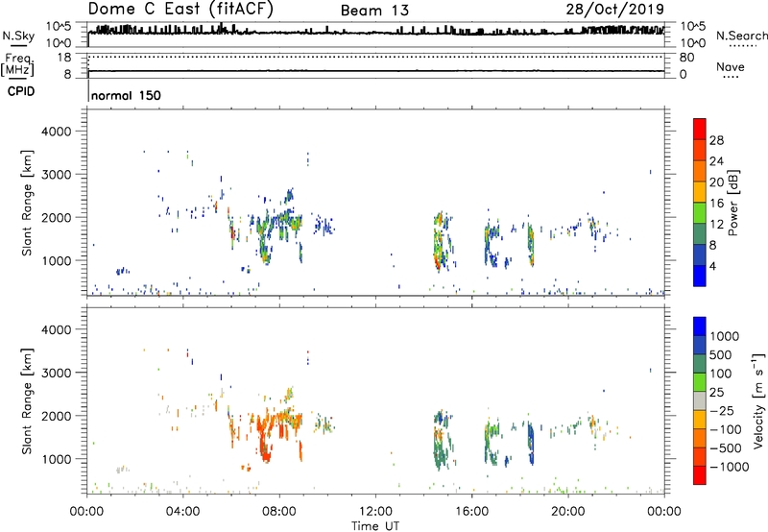Click the light green Power colorbar segment between 12 and 16
This screenshot has height=532, width=768.
pyautogui.click(x=700, y=212)
